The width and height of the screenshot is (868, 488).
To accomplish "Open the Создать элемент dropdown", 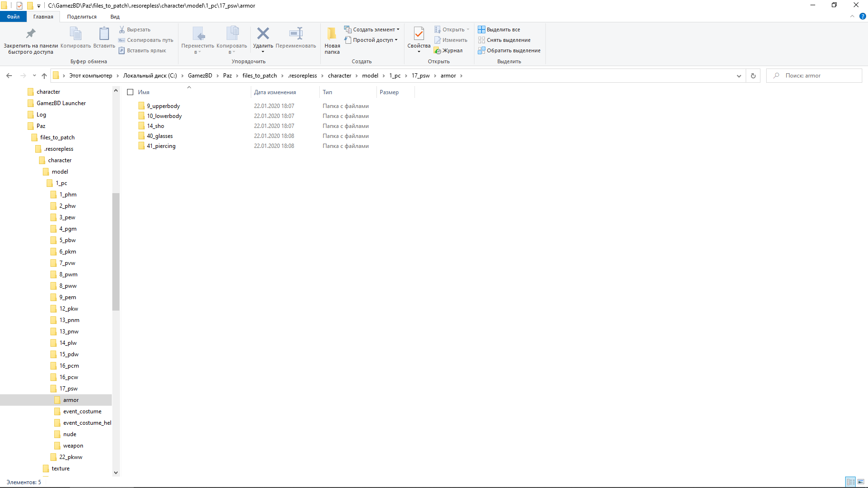I will (x=372, y=29).
